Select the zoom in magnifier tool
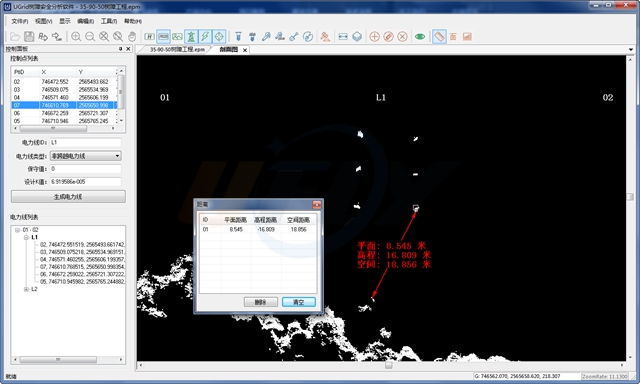The image size is (640, 384). point(76,37)
